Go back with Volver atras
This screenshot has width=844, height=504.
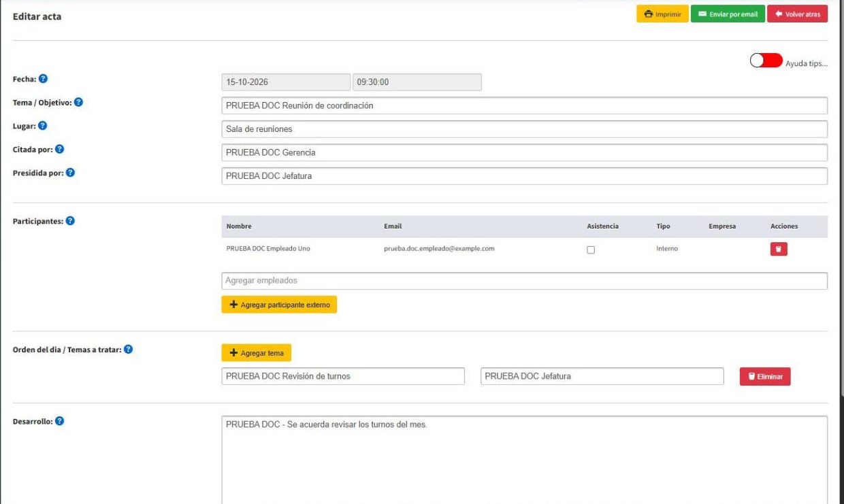pos(798,14)
